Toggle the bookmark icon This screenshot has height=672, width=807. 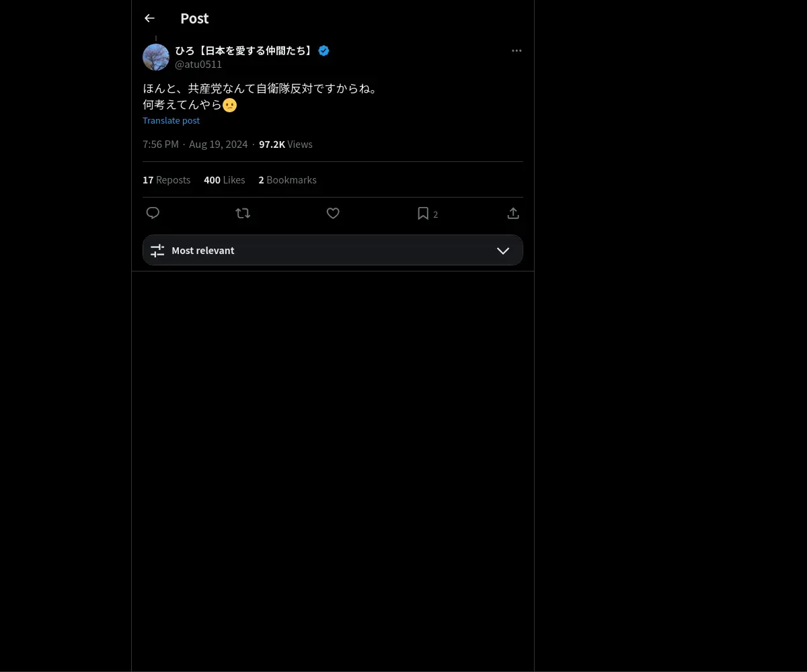tap(423, 213)
